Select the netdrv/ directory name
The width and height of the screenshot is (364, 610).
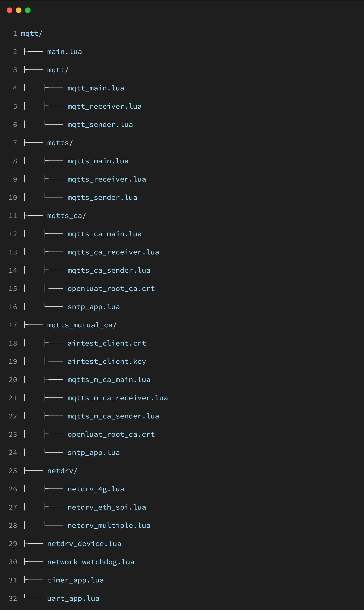coord(62,471)
